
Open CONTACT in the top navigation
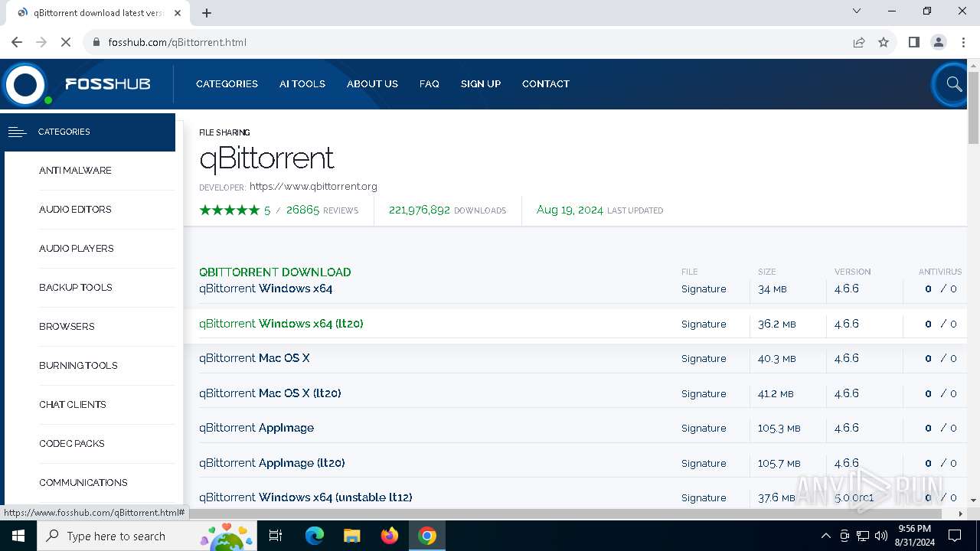click(546, 84)
